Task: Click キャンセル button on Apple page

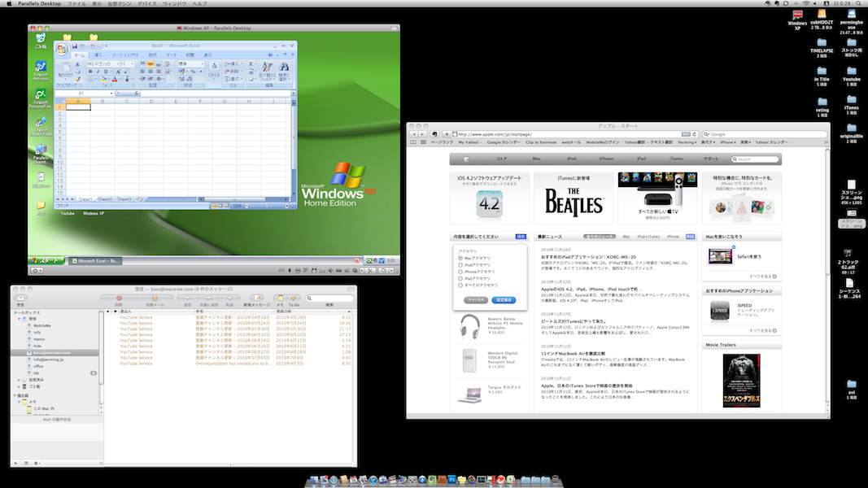Action: pyautogui.click(x=476, y=300)
